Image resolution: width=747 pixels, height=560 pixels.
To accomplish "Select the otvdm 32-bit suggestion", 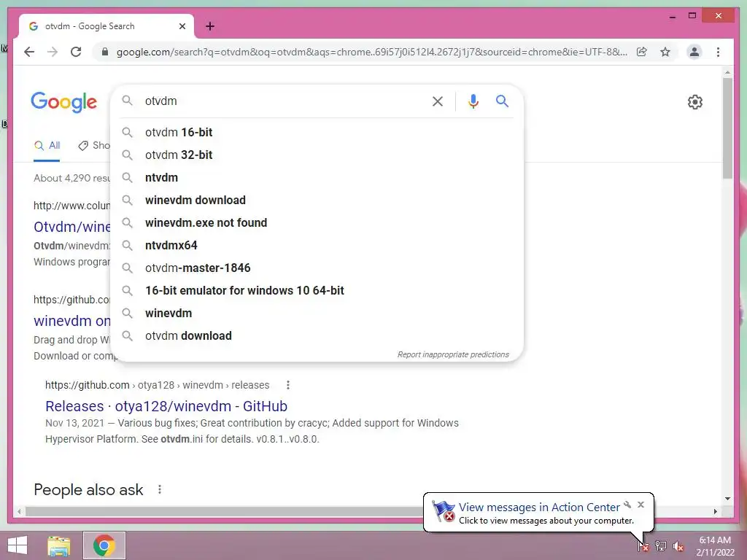I will tap(318, 155).
